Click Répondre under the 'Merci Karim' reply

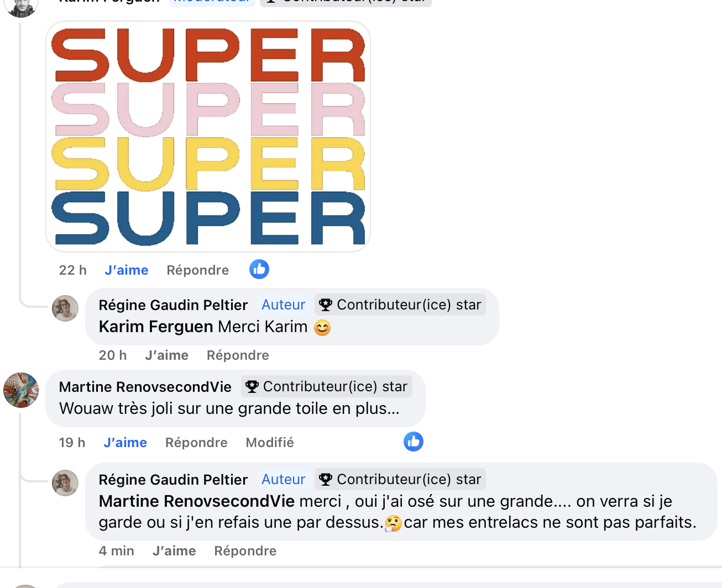[x=238, y=355]
